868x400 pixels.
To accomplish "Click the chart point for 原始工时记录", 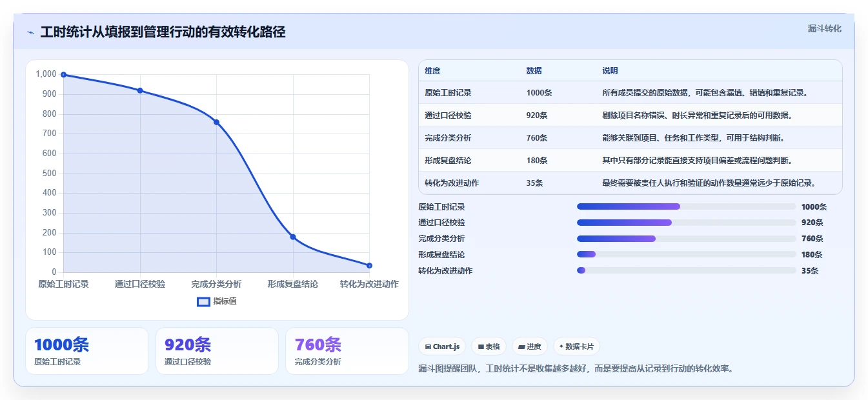I will coord(63,75).
